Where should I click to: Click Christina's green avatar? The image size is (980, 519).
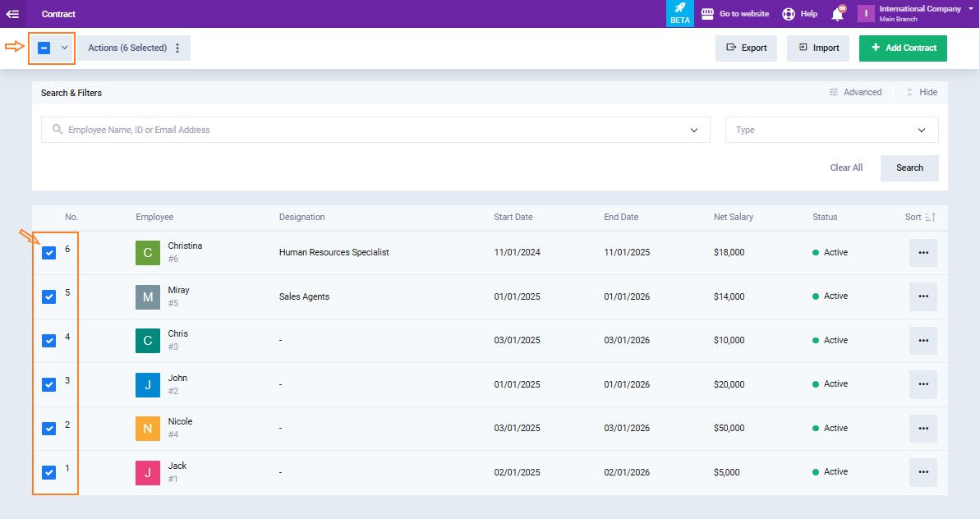[x=148, y=253]
